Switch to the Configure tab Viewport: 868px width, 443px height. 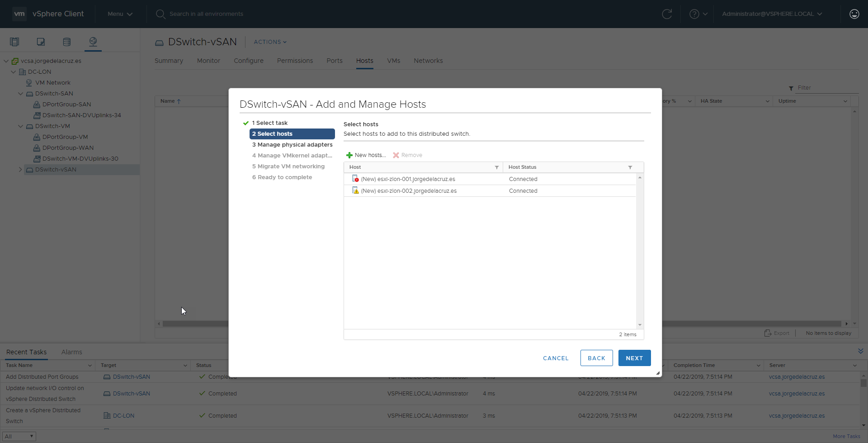249,61
